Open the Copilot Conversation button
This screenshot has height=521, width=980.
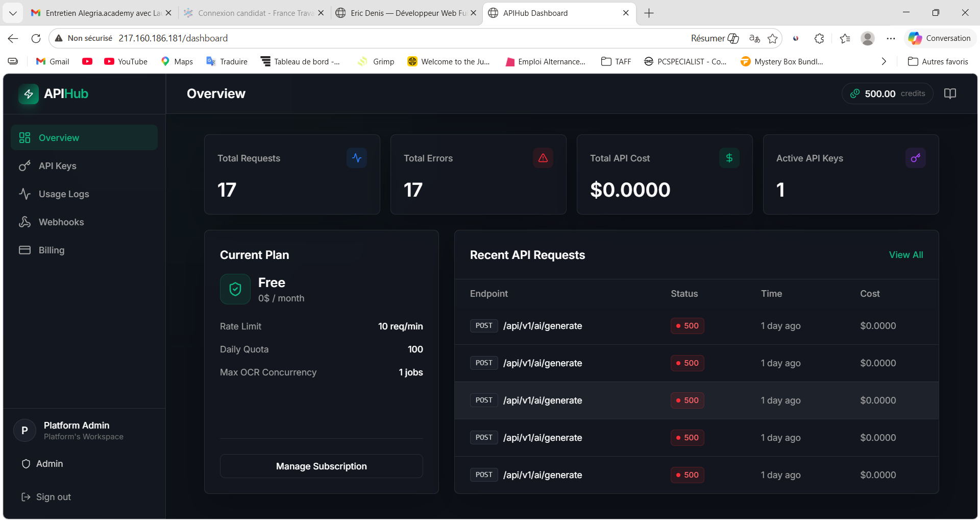940,38
